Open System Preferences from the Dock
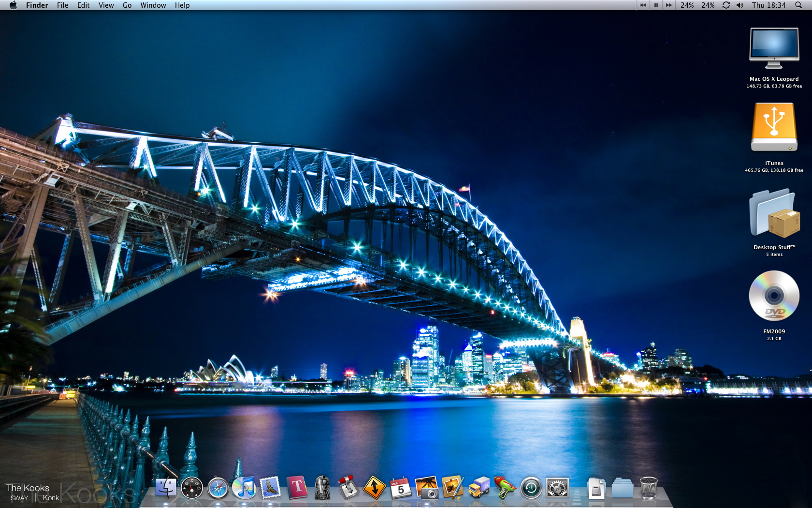 (557, 488)
